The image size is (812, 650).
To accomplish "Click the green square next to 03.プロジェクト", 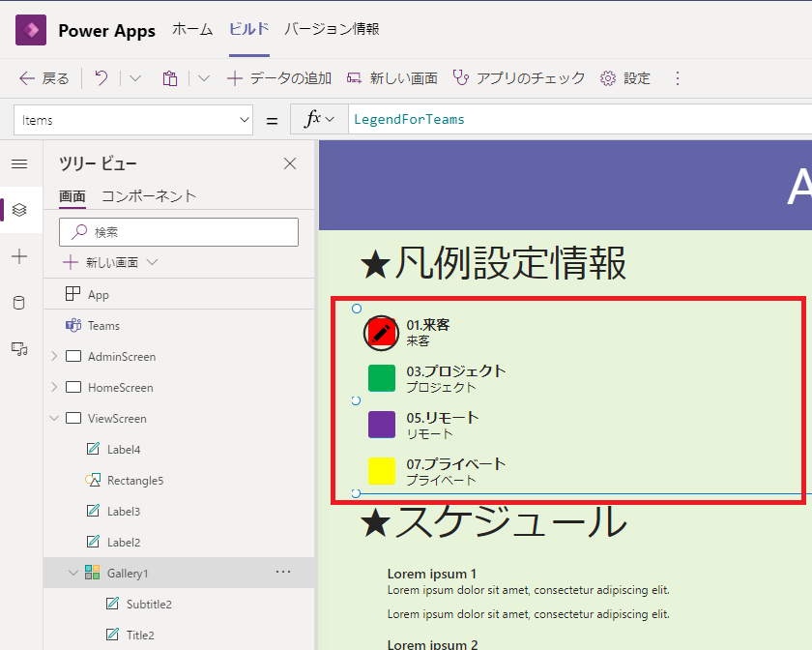I will coord(380,378).
